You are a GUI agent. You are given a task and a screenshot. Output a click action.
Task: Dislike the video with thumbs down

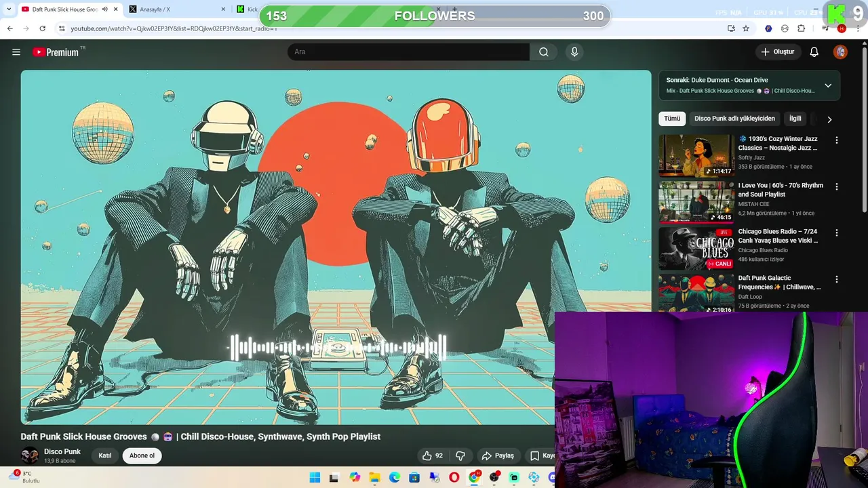460,455
